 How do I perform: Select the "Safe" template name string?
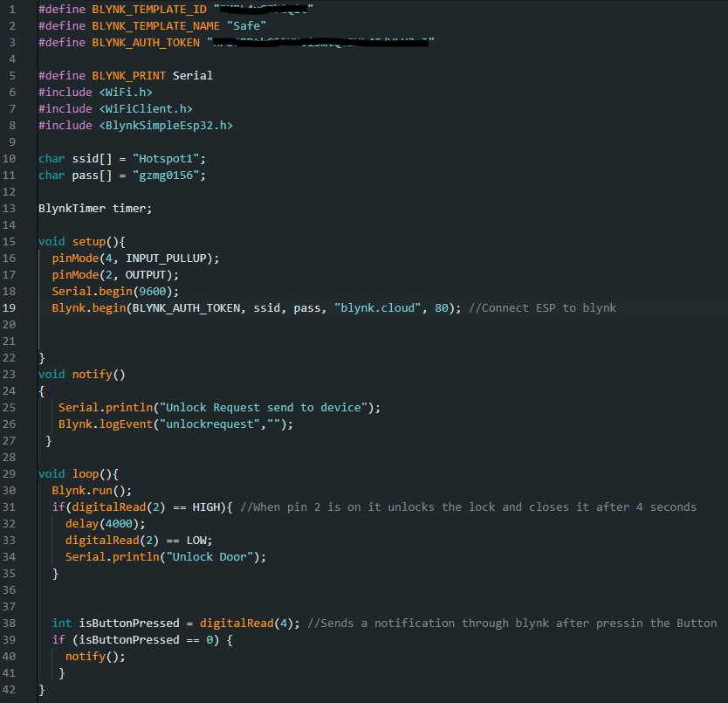coord(245,25)
